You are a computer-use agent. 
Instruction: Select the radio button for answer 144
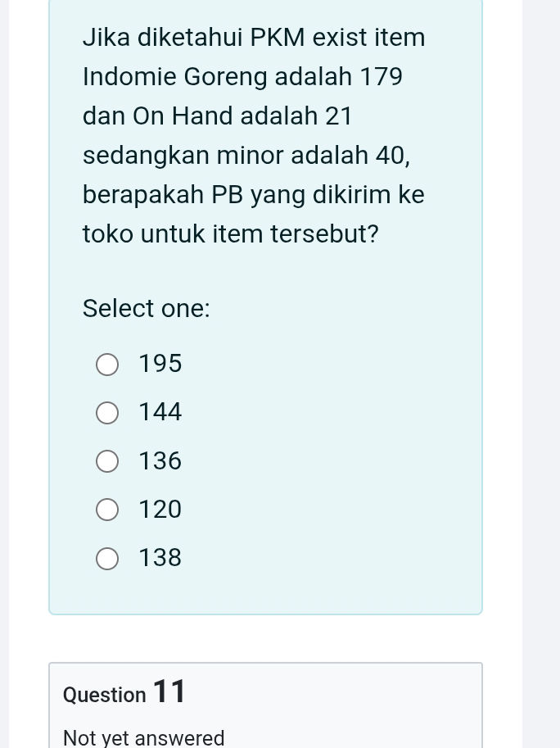click(x=107, y=413)
